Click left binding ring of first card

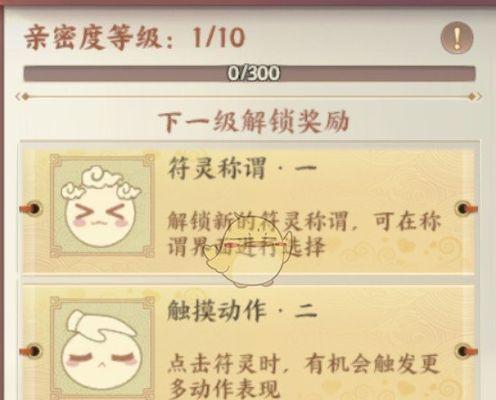32,209
